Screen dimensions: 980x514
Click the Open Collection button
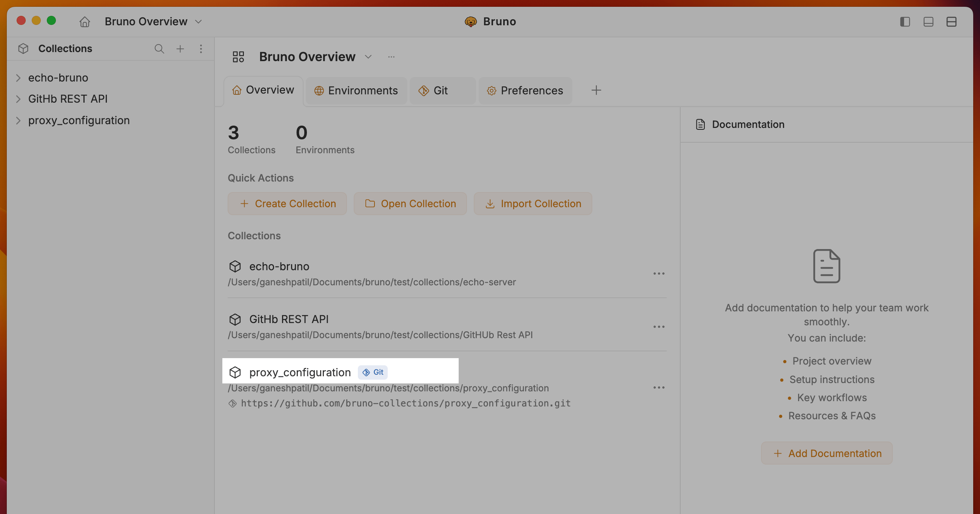pyautogui.click(x=410, y=203)
